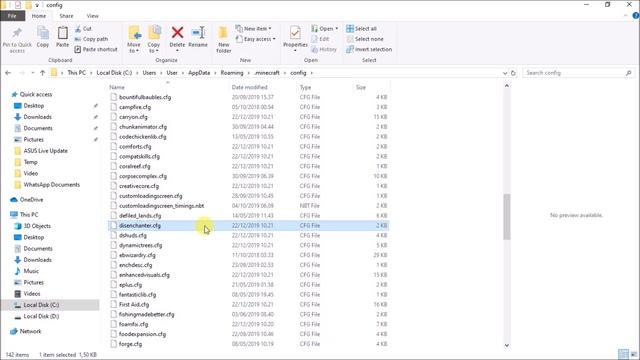
Task: Open the File tab
Action: 12,16
